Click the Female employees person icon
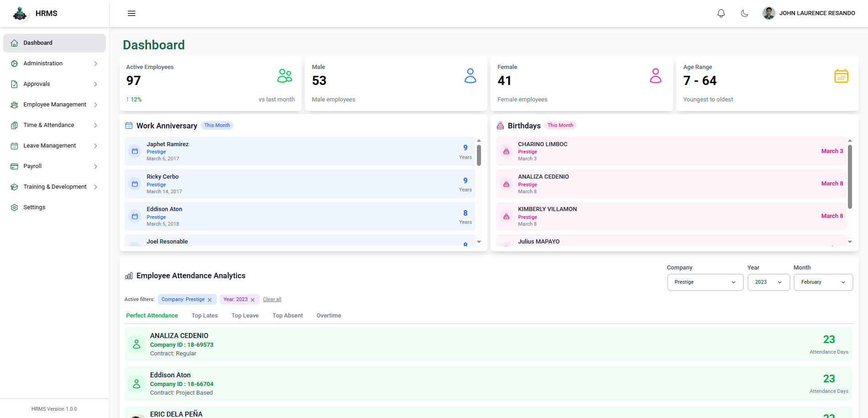This screenshot has width=868, height=418. click(x=655, y=76)
